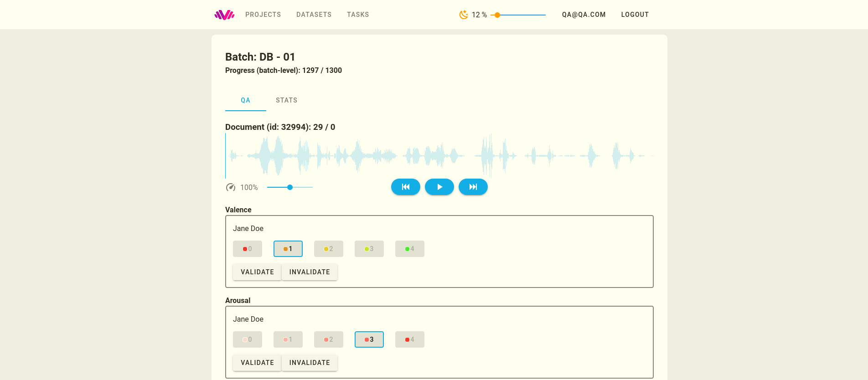Image resolution: width=868 pixels, height=380 pixels.
Task: Open the Tasks menu
Action: click(358, 15)
